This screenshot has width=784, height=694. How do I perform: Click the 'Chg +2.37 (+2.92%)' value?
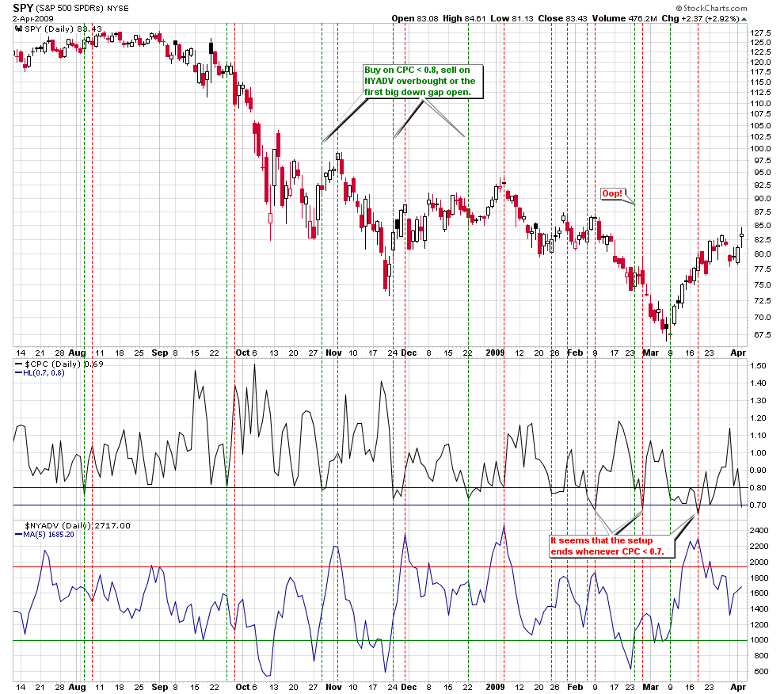pyautogui.click(x=700, y=18)
